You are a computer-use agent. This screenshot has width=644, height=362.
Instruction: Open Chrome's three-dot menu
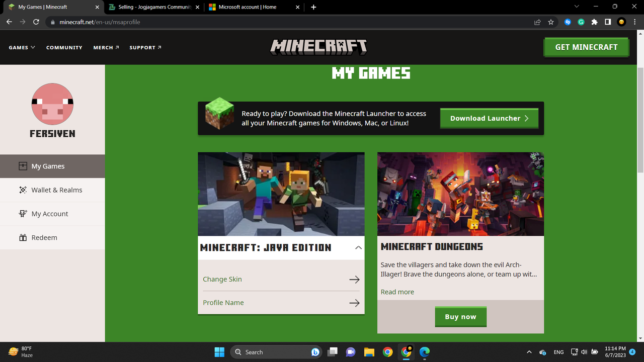pos(634,22)
